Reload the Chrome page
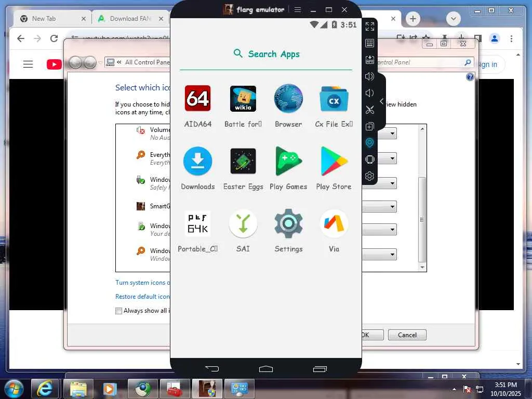The width and height of the screenshot is (532, 399). click(x=54, y=38)
